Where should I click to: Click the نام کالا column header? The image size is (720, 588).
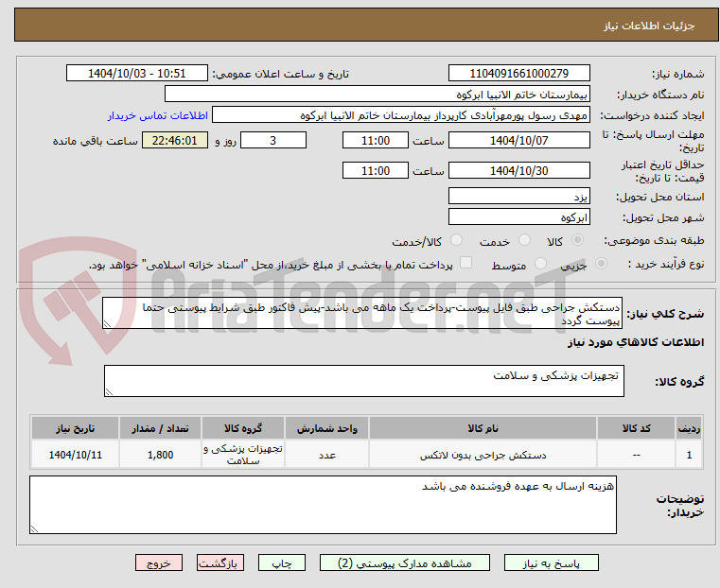[483, 428]
